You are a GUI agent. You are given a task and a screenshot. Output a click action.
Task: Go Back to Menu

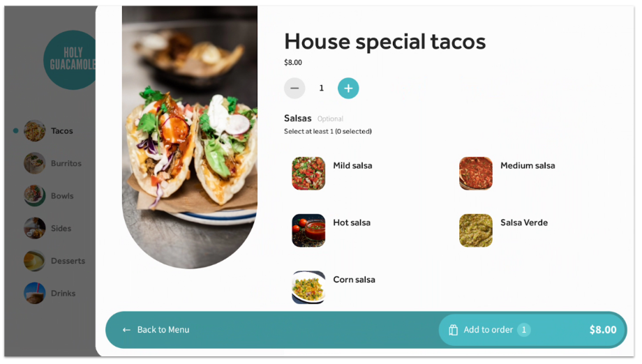click(x=156, y=330)
